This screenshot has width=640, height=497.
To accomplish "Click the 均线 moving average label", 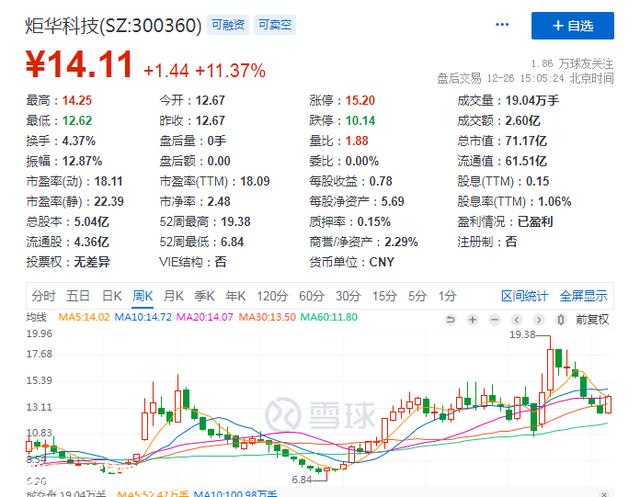I will [x=37, y=317].
